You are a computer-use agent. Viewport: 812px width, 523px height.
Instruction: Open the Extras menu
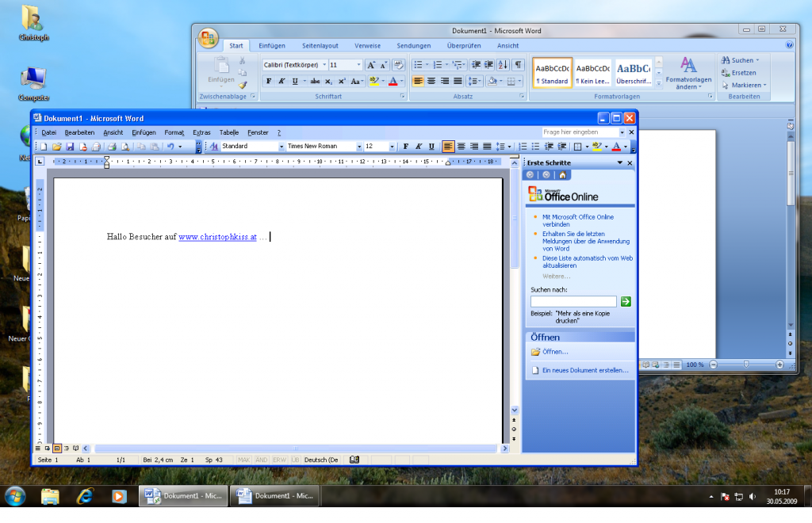(x=201, y=132)
